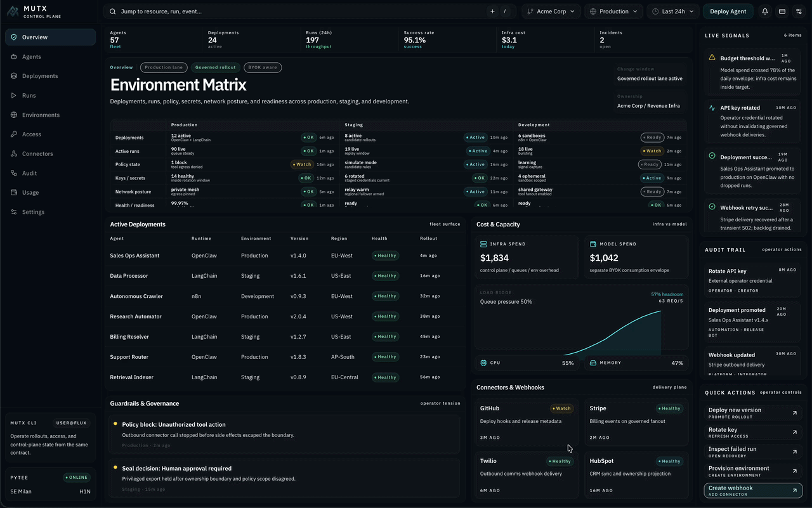The height and width of the screenshot is (508, 812).
Task: Click the plus icon in the search bar
Action: point(492,11)
